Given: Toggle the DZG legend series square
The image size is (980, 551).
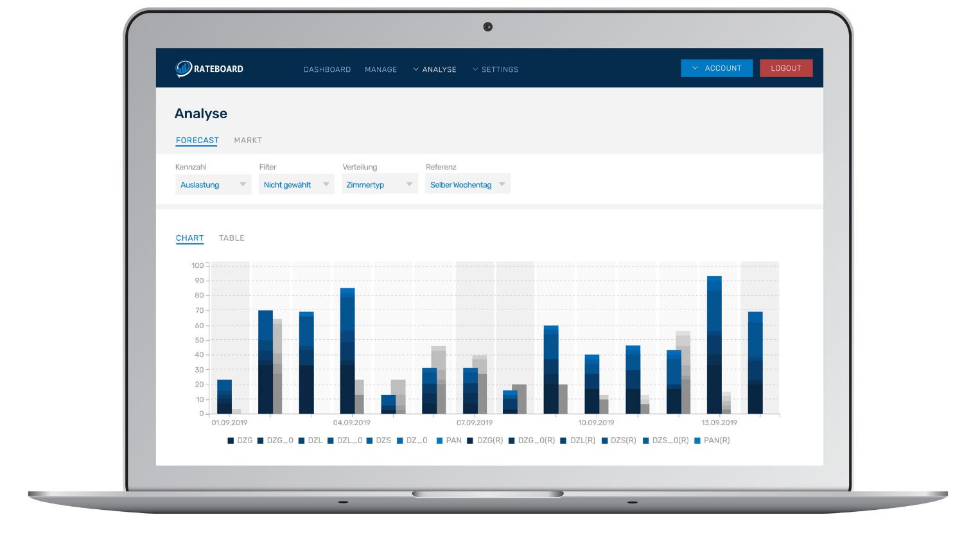Looking at the screenshot, I should tap(231, 441).
